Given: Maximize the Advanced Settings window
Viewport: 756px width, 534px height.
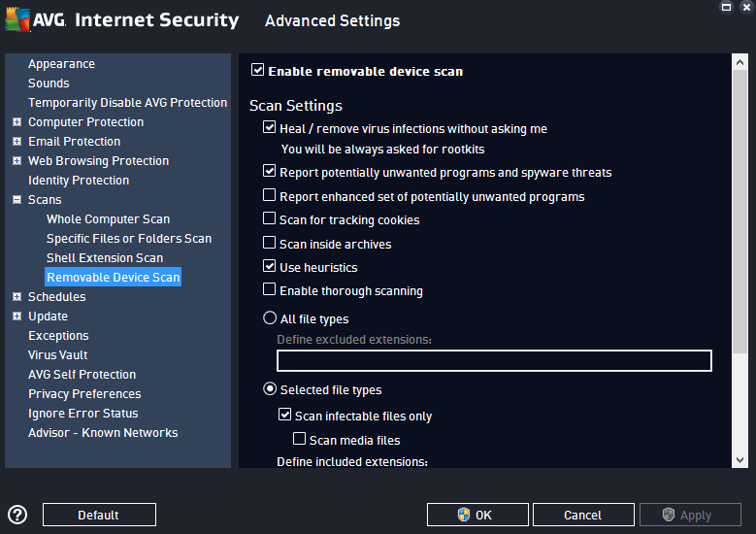Looking at the screenshot, I should click(x=726, y=7).
